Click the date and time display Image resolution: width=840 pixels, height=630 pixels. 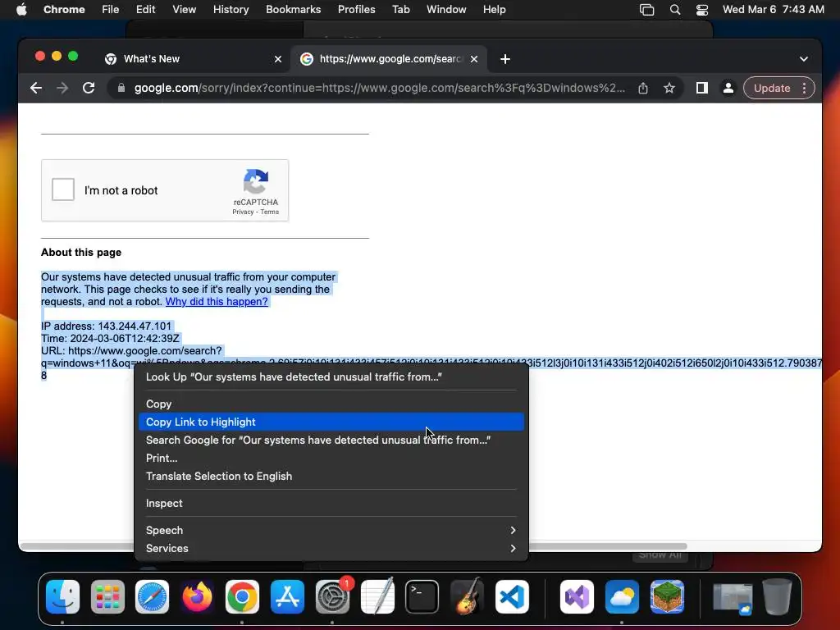(773, 9)
